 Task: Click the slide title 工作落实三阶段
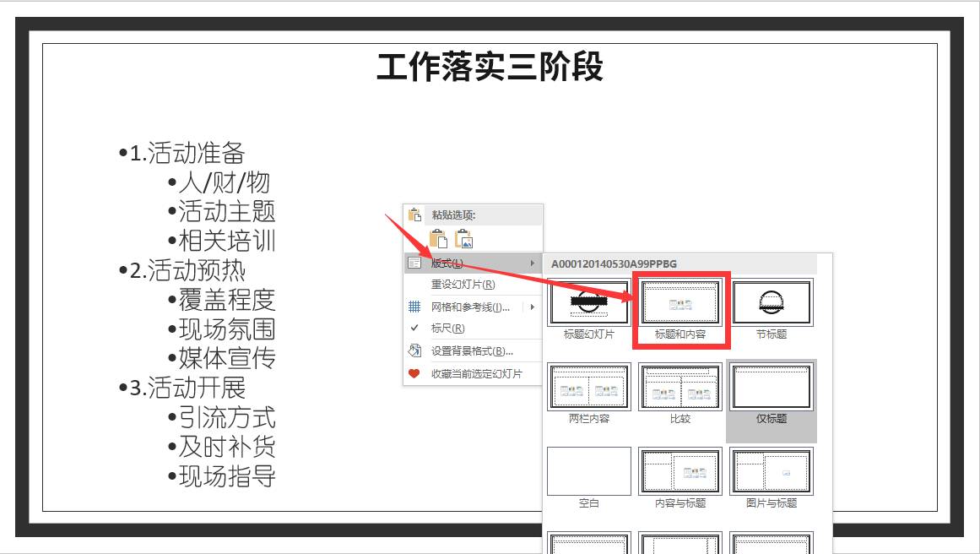(x=490, y=67)
